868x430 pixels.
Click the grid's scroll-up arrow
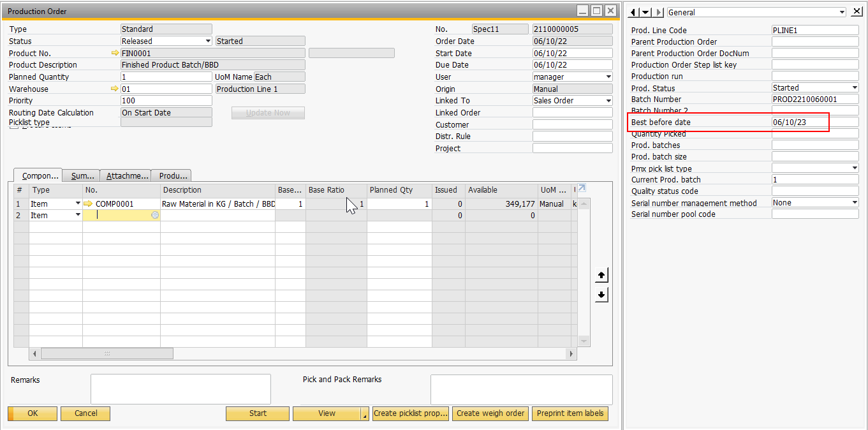click(x=584, y=204)
